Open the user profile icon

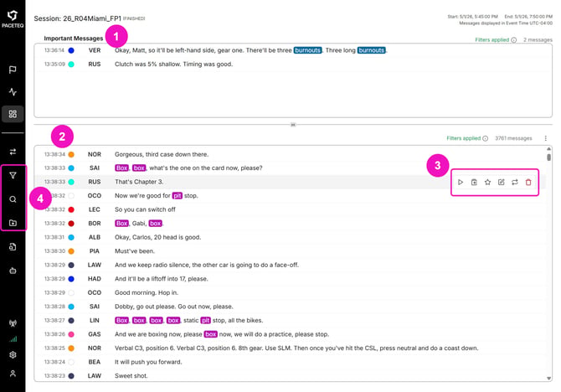click(x=13, y=374)
